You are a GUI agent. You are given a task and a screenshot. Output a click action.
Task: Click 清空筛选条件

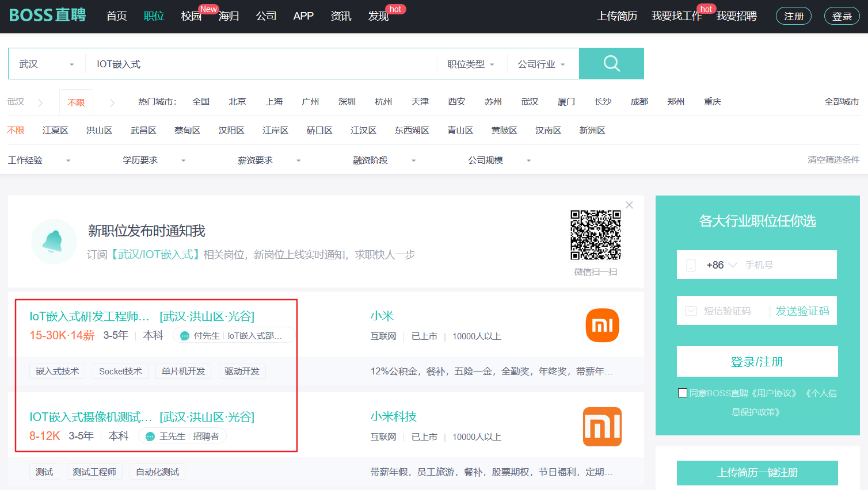point(833,160)
